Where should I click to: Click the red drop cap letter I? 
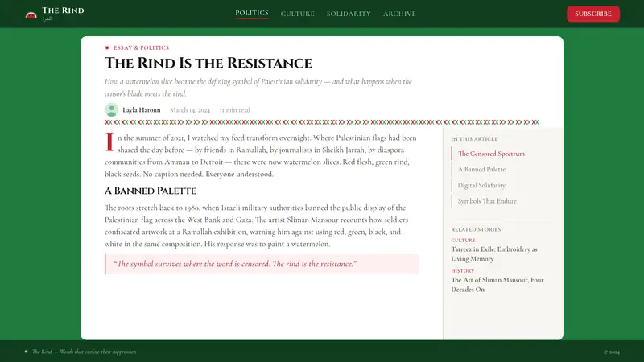click(109, 142)
